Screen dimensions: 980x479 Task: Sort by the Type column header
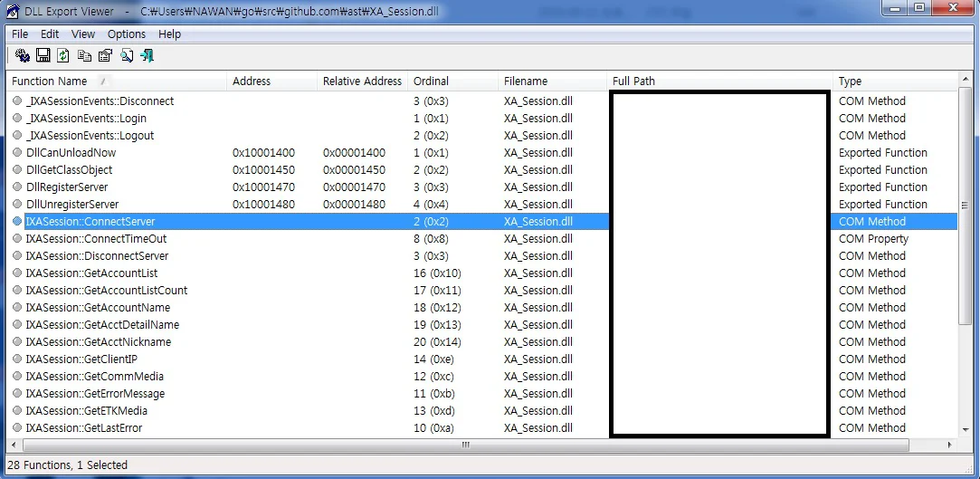(895, 81)
